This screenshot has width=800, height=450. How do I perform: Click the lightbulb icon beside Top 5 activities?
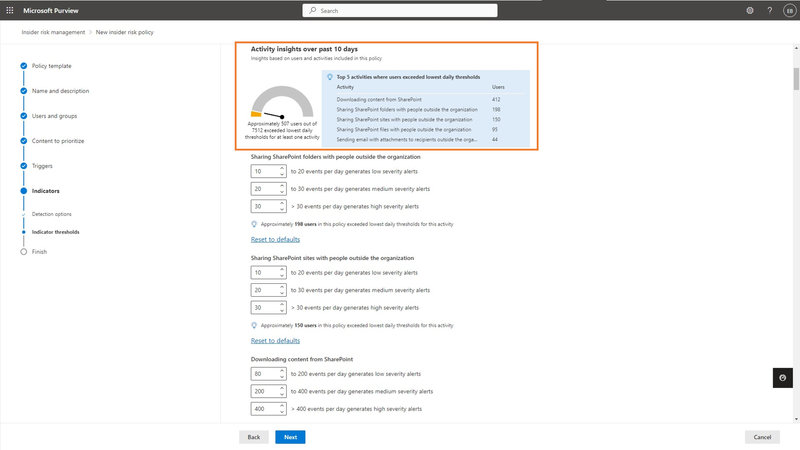pos(330,77)
